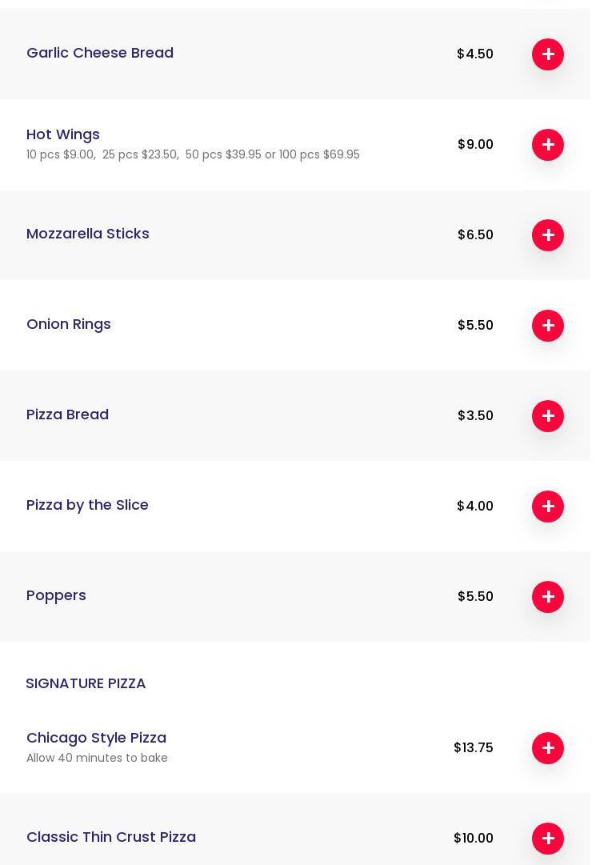The height and width of the screenshot is (865, 616).
Task: Add Garlic Cheese Bread with plus icon
Action: click(548, 54)
